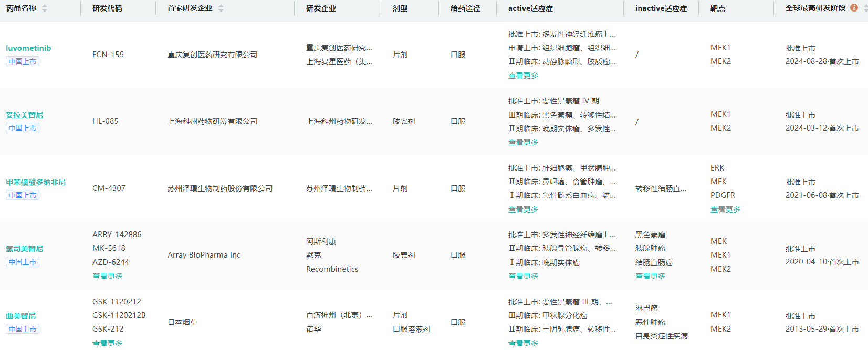
Task: Open luvometinib drug detail link
Action: coord(28,48)
